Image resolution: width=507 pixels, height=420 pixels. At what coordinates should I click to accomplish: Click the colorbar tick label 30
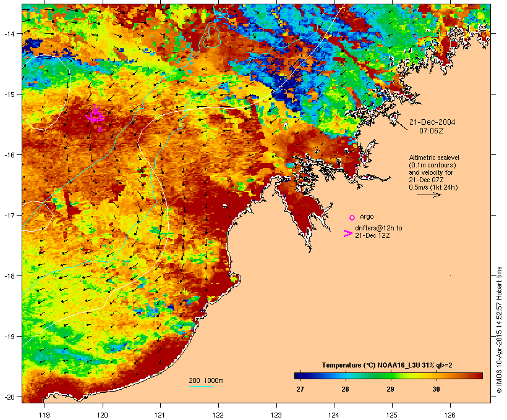pyautogui.click(x=436, y=389)
